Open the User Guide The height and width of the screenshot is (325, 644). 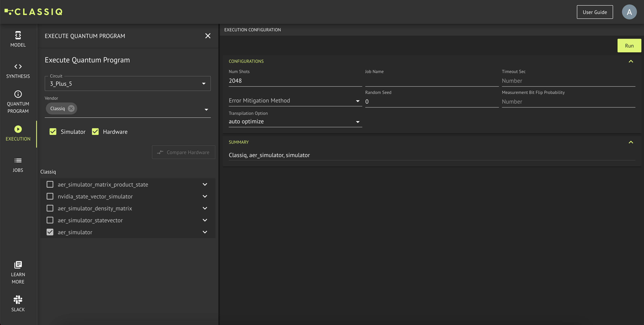[595, 12]
